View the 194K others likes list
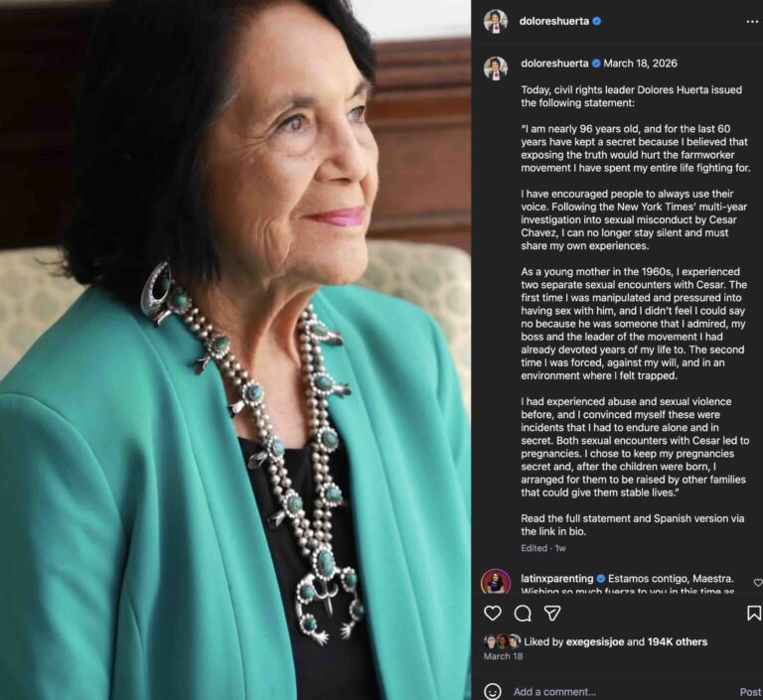Screen dimensions: 763x700 coord(677,641)
